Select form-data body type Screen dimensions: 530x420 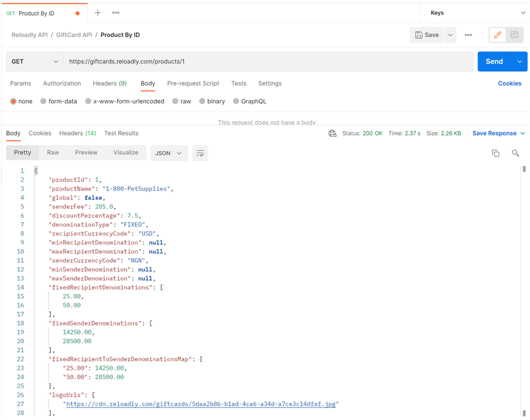(x=58, y=101)
